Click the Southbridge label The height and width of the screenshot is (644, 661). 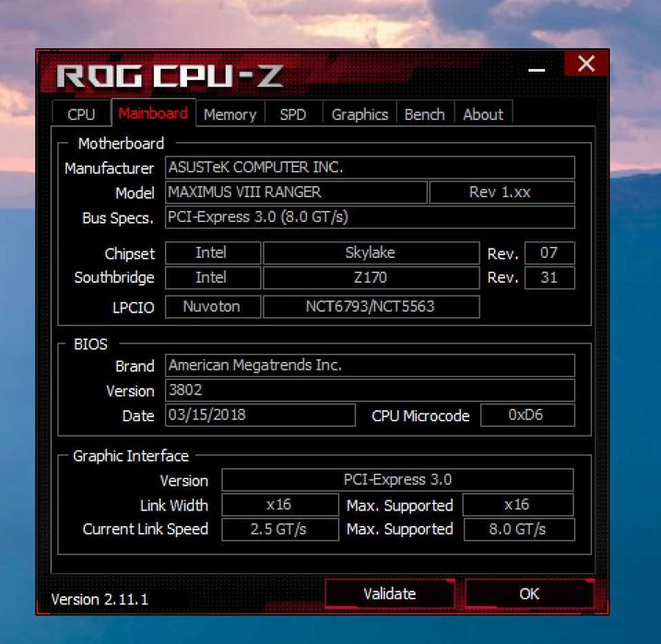click(x=114, y=277)
